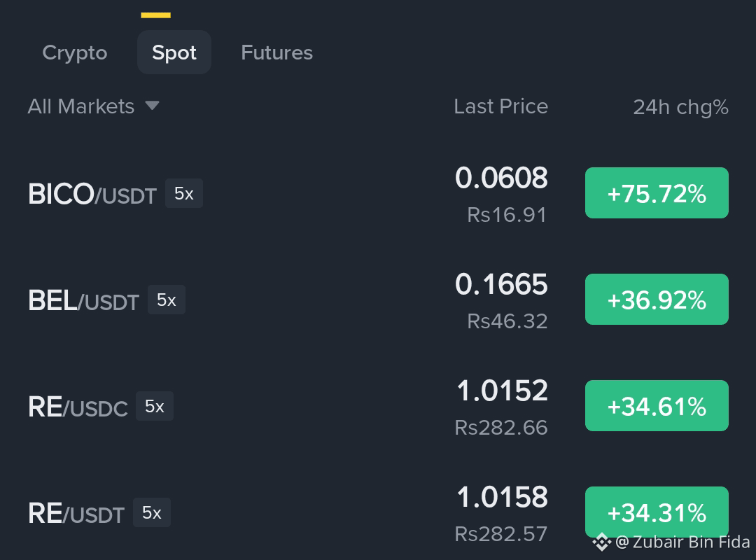This screenshot has height=560, width=756.
Task: Open the RE/USDT pair
Action: click(76, 512)
